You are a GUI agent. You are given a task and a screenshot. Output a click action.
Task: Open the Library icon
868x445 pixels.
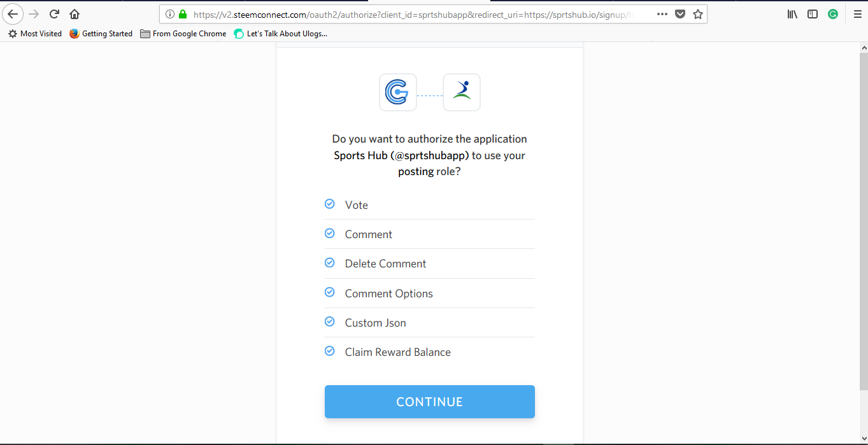tap(792, 14)
